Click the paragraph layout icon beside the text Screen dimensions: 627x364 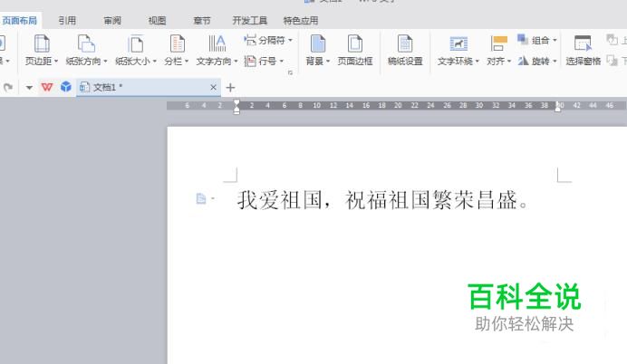(201, 198)
